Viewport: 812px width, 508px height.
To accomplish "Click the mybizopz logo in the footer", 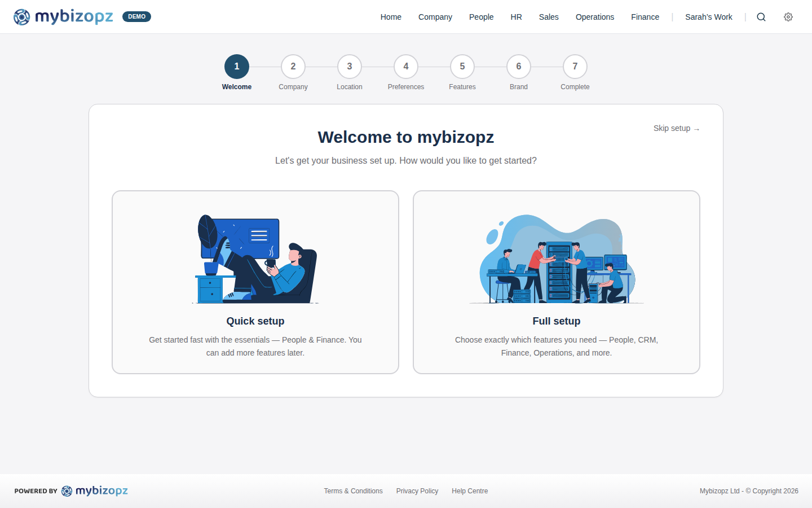I will click(95, 491).
